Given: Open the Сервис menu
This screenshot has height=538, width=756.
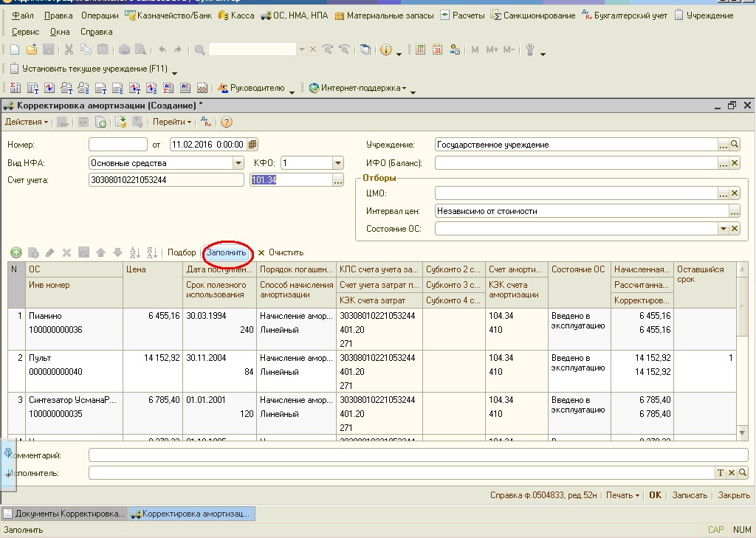Looking at the screenshot, I should 26,32.
